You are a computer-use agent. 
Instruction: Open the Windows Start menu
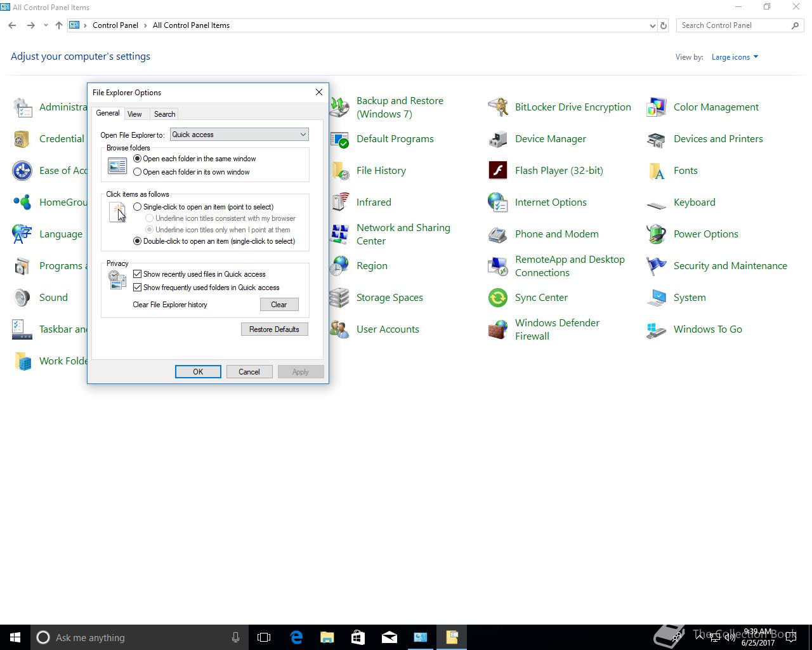[x=15, y=637]
